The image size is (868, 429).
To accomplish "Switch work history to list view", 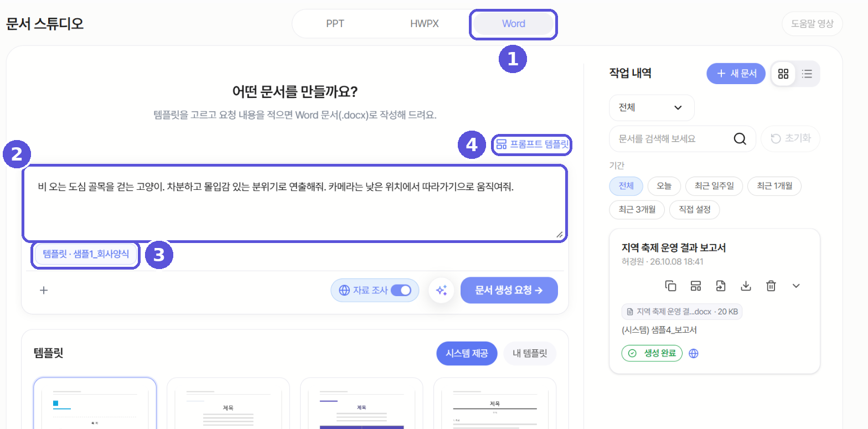I will (x=807, y=74).
